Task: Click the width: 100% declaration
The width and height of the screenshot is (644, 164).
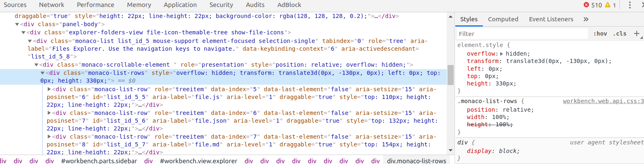Action: 487,117
